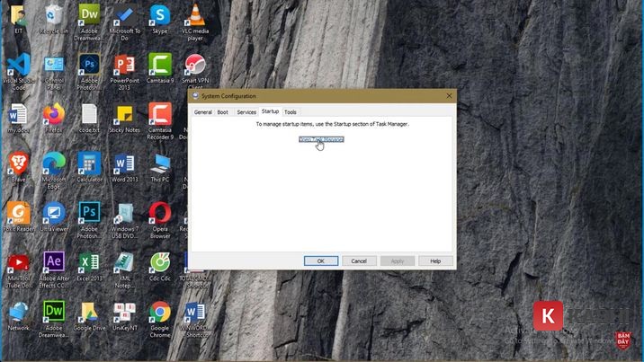
Task: Confirm with the OK button
Action: coord(321,260)
